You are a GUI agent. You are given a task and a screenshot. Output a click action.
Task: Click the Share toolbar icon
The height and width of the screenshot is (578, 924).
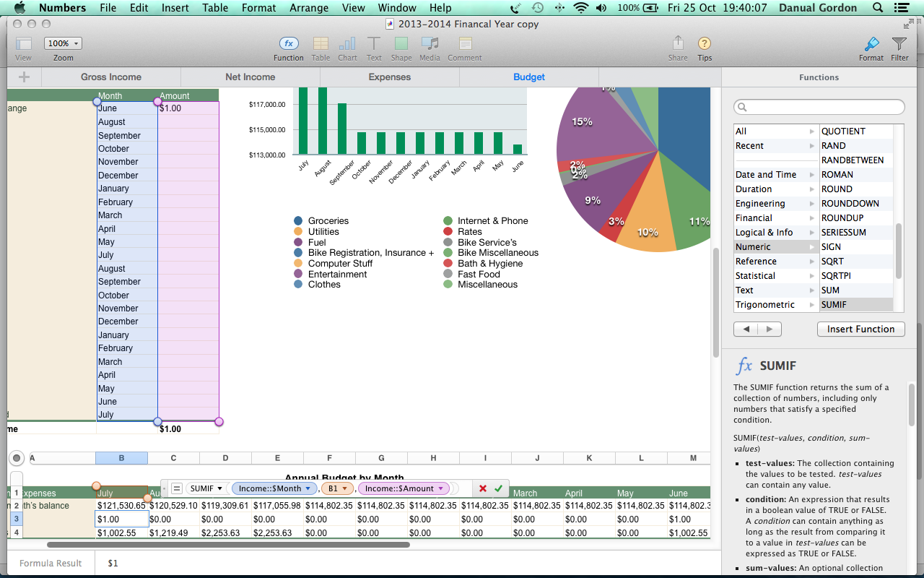click(x=678, y=45)
